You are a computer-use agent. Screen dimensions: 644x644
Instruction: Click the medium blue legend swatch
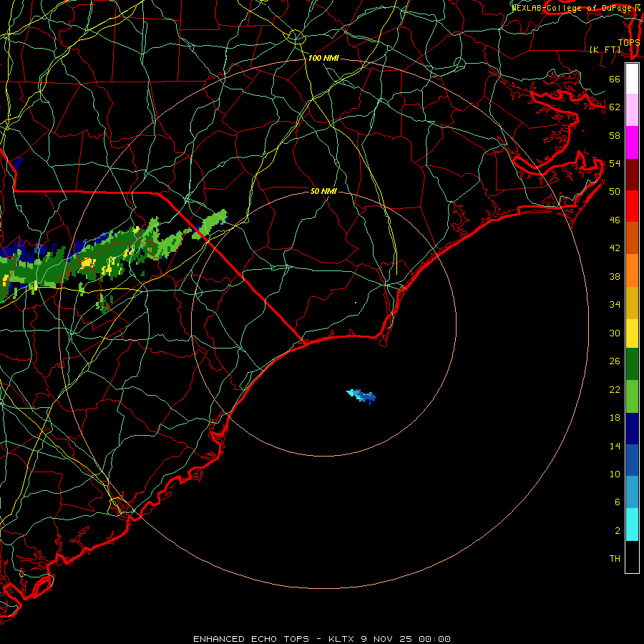coord(632,460)
